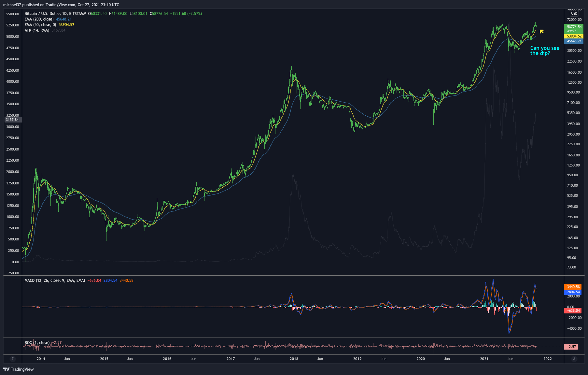588x375 pixels.
Task: Click the orange 3440.58 MACD axis label
Action: tap(573, 287)
